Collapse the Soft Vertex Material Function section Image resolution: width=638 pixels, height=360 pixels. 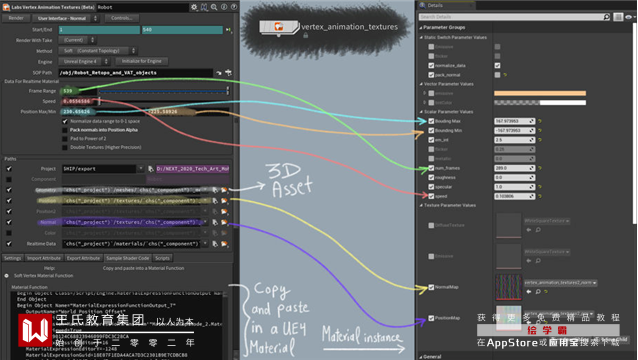point(6,276)
